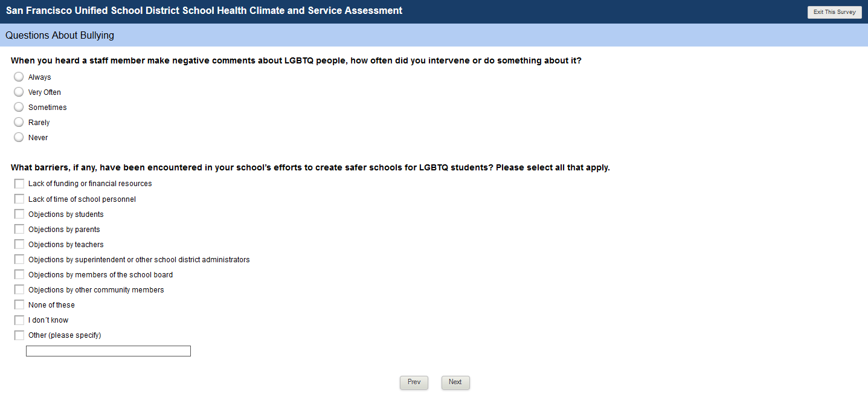Pick the 'Rarely' option
This screenshot has height=403, width=868.
(19, 122)
